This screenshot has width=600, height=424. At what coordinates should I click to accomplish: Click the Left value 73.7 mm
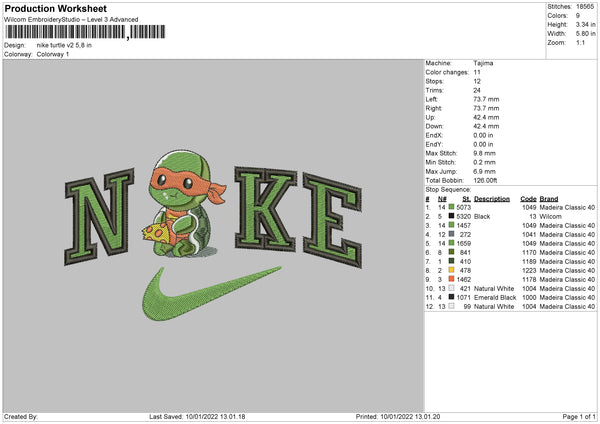(x=486, y=99)
